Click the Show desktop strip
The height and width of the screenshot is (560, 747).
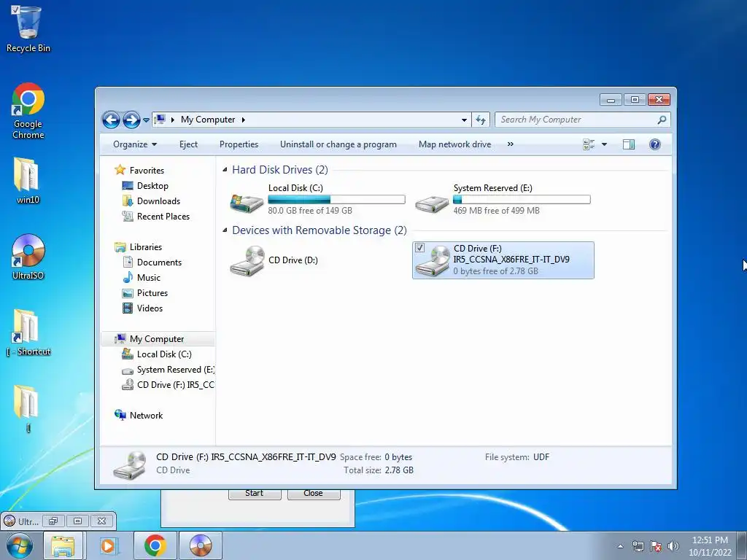coord(742,545)
